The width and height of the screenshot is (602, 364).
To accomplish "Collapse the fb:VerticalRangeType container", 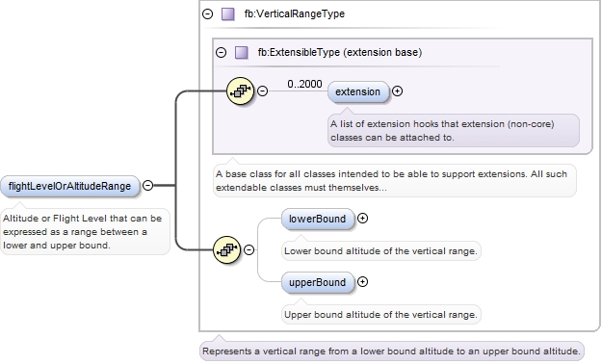I will (207, 14).
